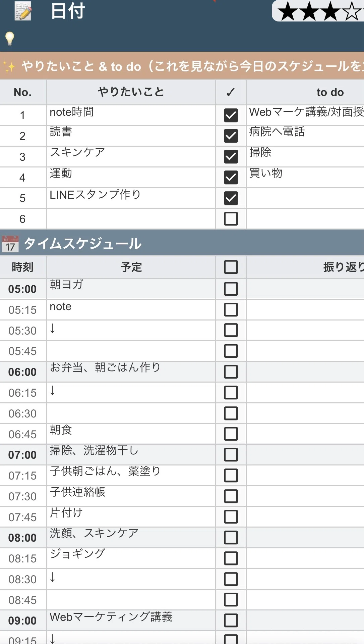Select the 病院へ電話 to-do cell
Screen dimensions: 364x644
coord(305,136)
